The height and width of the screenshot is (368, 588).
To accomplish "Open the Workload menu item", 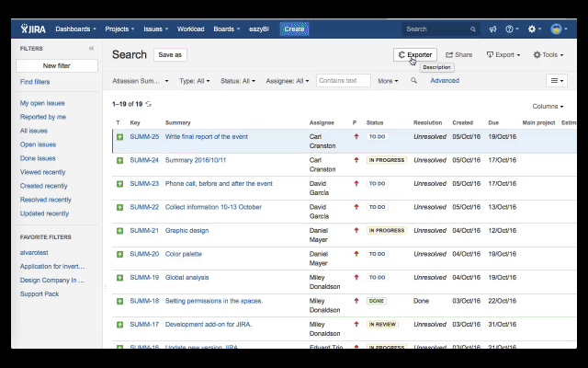I will point(189,29).
